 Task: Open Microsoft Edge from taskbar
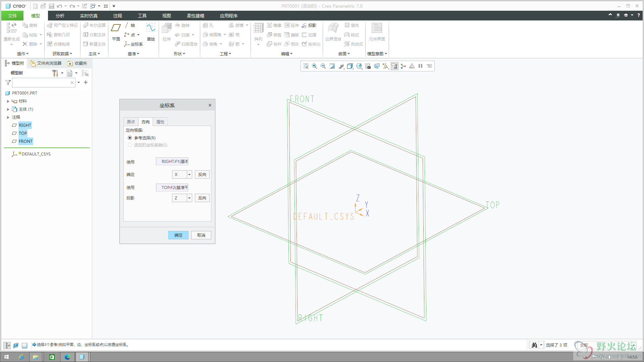(x=67, y=357)
